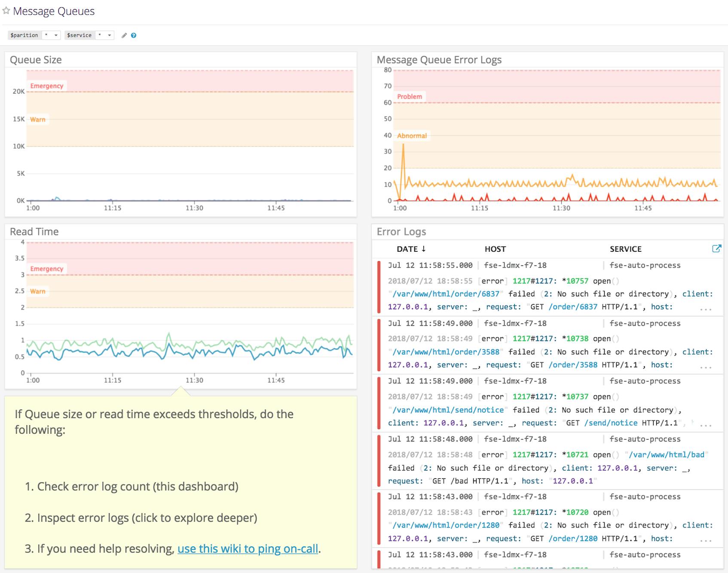Open help via the blue question mark icon

[x=134, y=35]
